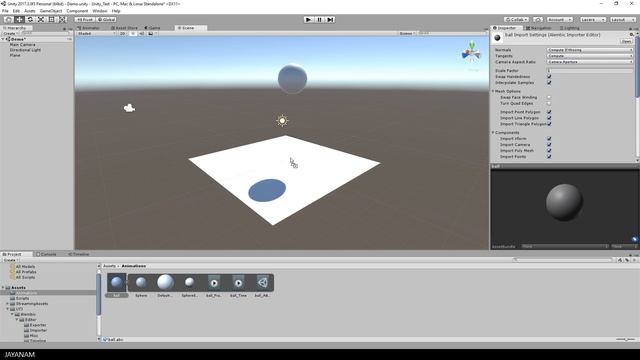The image size is (640, 360).
Task: Toggle Import Line Polygon checkbox
Action: (549, 118)
